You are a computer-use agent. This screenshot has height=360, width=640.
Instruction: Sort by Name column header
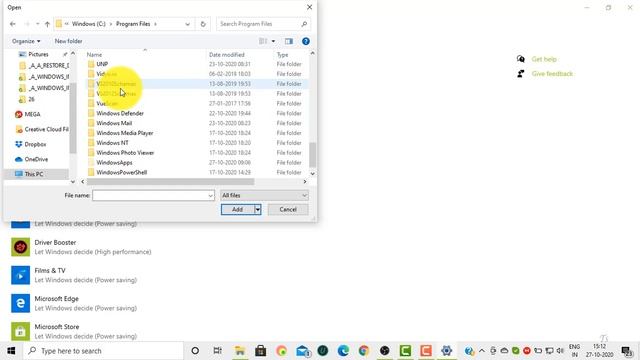(94, 55)
